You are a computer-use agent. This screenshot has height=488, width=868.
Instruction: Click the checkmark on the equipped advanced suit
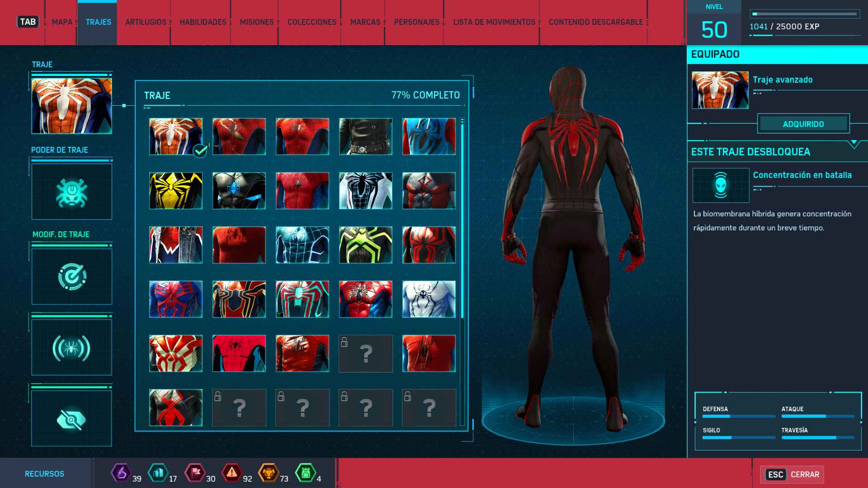[x=200, y=150]
